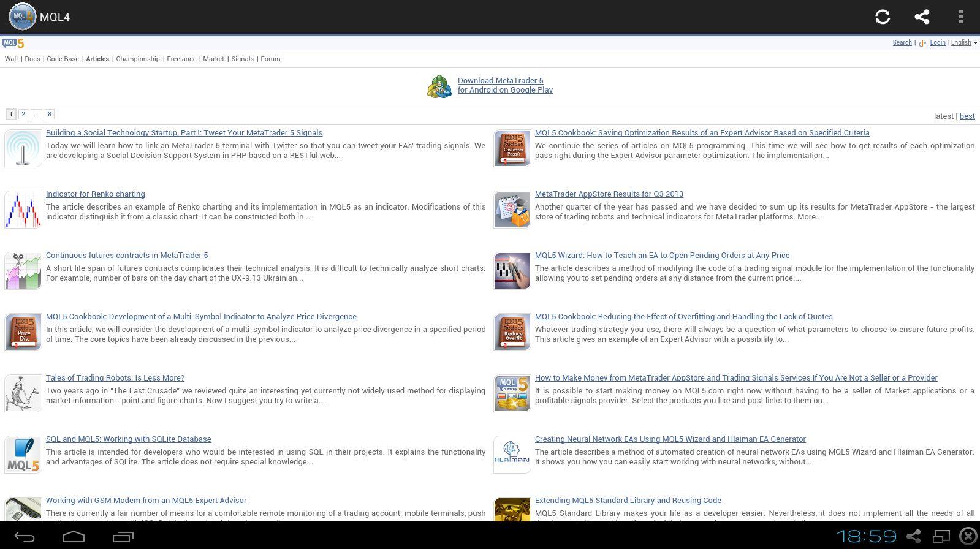Open the AppStore Results Q3 thumbnail
This screenshot has width=980, height=549.
(512, 210)
